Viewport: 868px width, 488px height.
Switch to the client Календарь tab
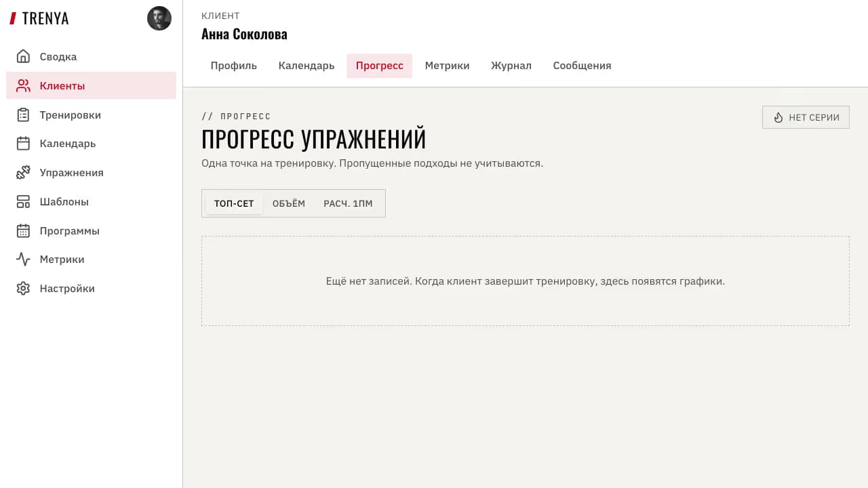click(x=307, y=66)
